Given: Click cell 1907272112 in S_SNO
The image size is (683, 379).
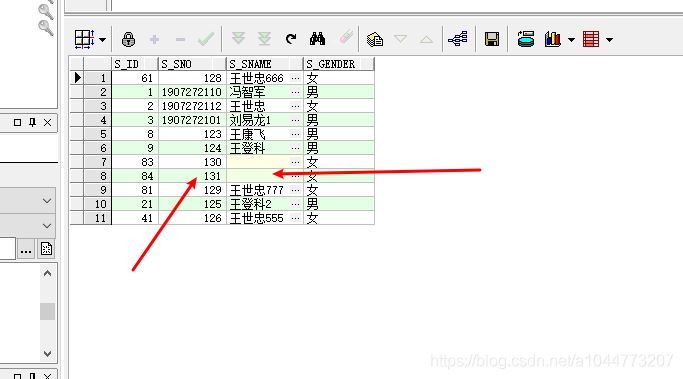Looking at the screenshot, I should point(192,106).
